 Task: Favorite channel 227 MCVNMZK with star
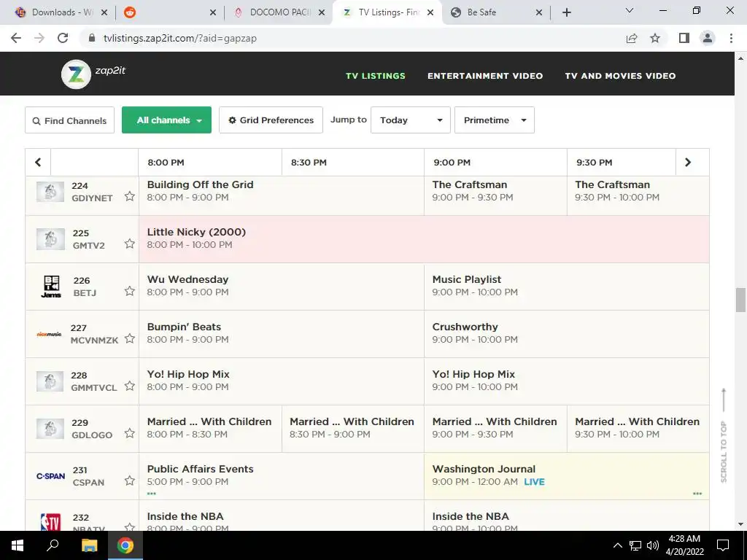coord(130,338)
